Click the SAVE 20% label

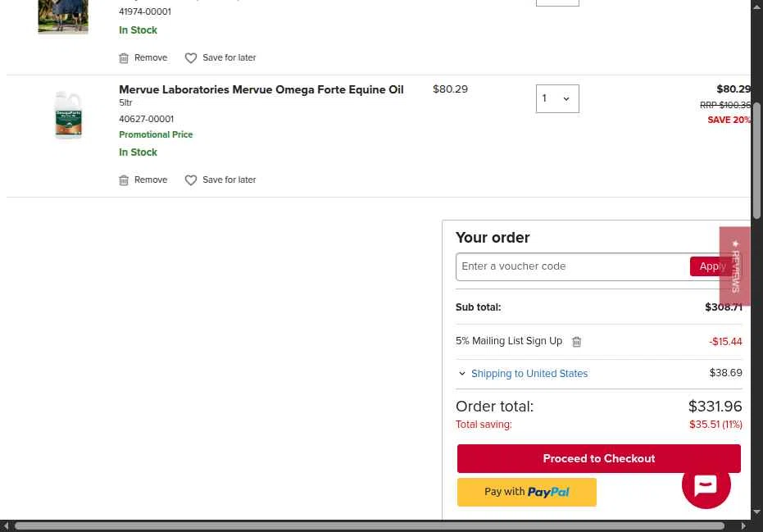[729, 120]
